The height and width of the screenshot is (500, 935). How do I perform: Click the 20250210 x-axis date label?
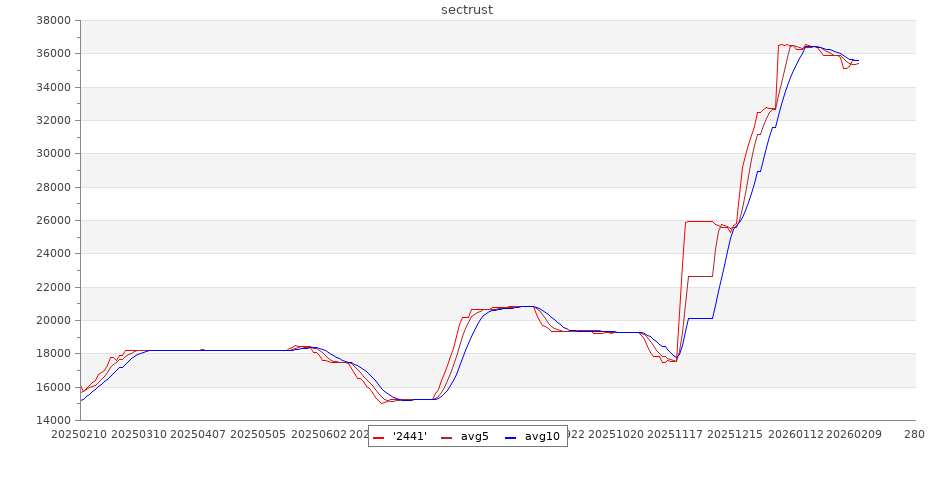point(79,435)
